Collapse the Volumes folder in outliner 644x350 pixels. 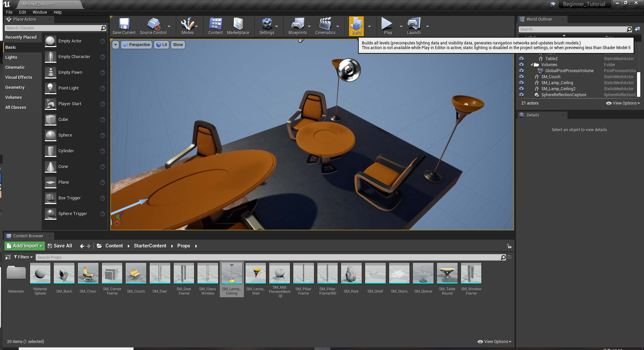[531, 64]
